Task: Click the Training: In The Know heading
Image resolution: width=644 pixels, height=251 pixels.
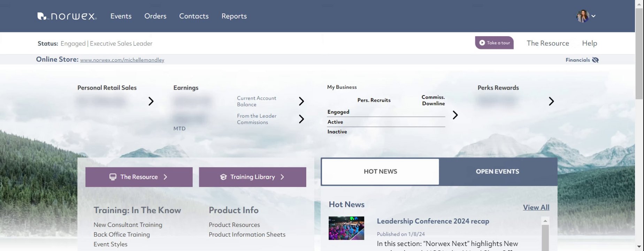Action: click(137, 210)
